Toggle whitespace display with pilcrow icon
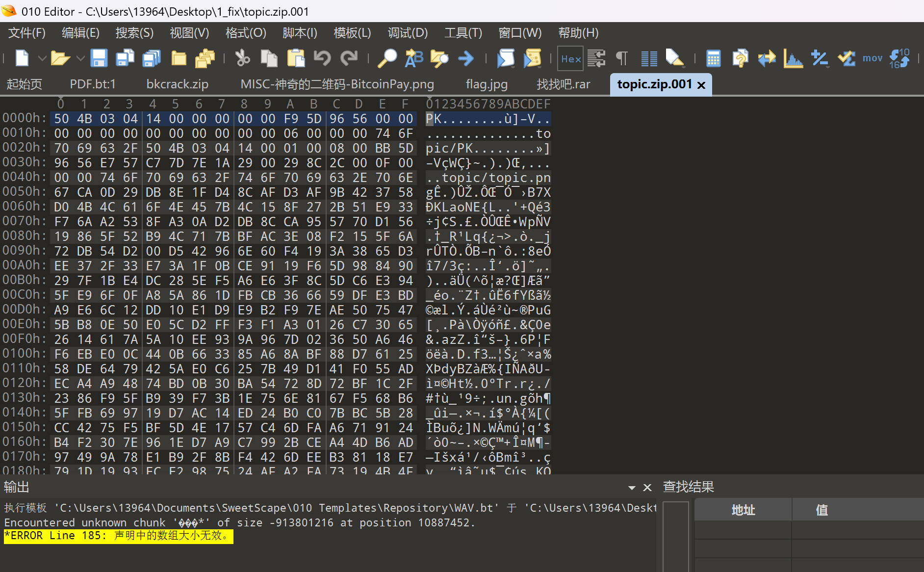Viewport: 924px width, 572px height. pyautogui.click(x=622, y=58)
